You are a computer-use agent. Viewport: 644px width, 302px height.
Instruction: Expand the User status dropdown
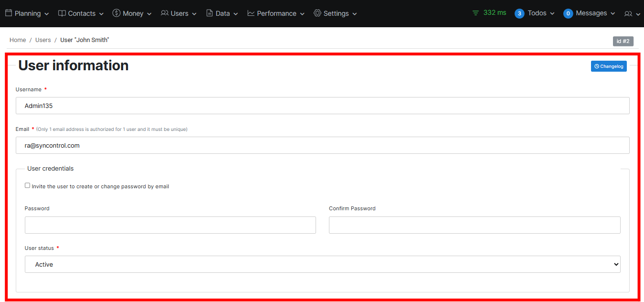click(322, 264)
